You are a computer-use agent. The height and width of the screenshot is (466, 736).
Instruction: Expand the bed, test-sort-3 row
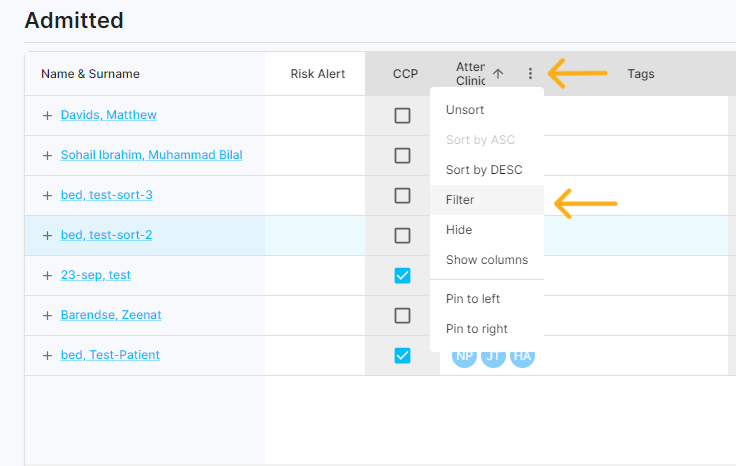coord(47,195)
